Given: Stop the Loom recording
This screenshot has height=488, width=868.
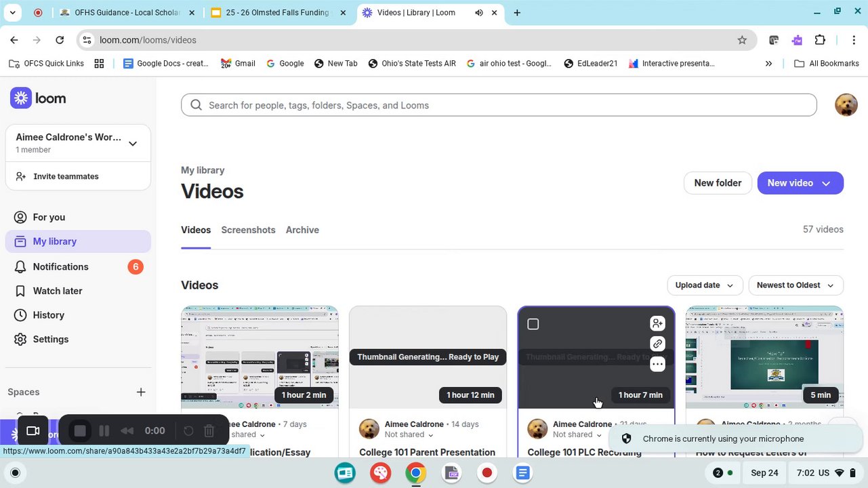Looking at the screenshot, I should click(x=80, y=431).
